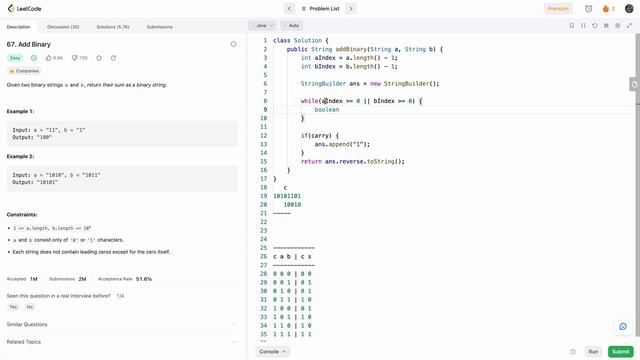Click the 'Constraints:' heading
Image resolution: width=640 pixels, height=360 pixels.
[x=22, y=215]
